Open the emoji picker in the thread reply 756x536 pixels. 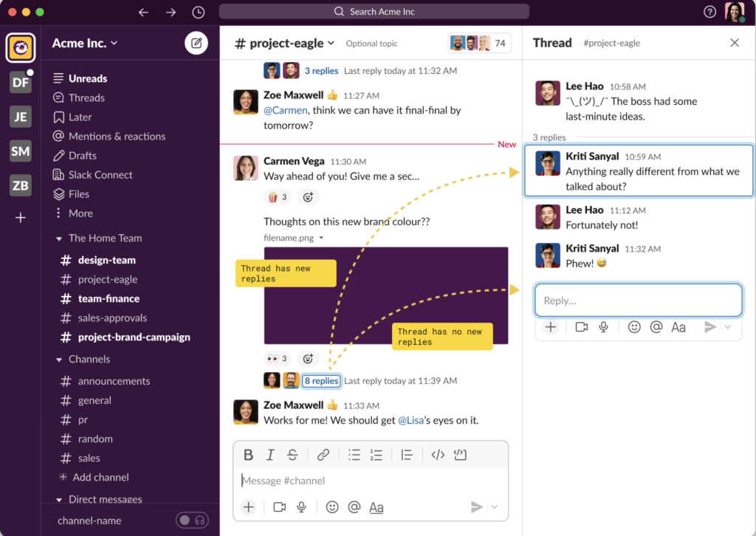634,327
